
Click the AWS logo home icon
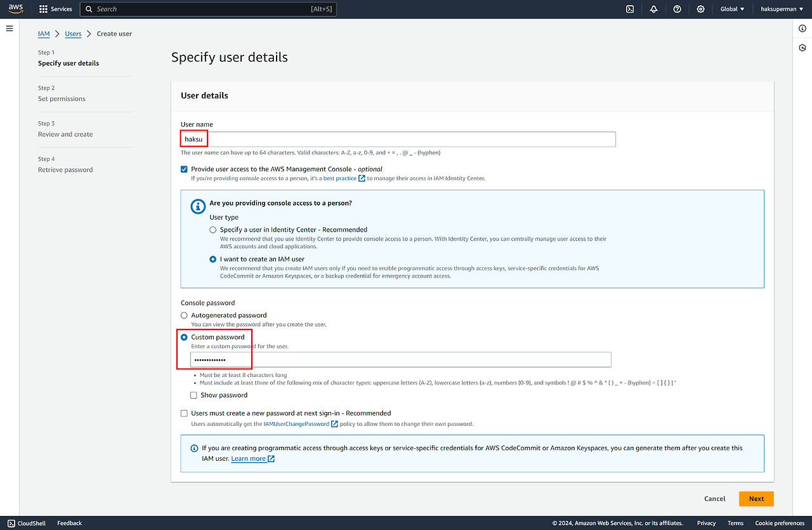point(15,9)
